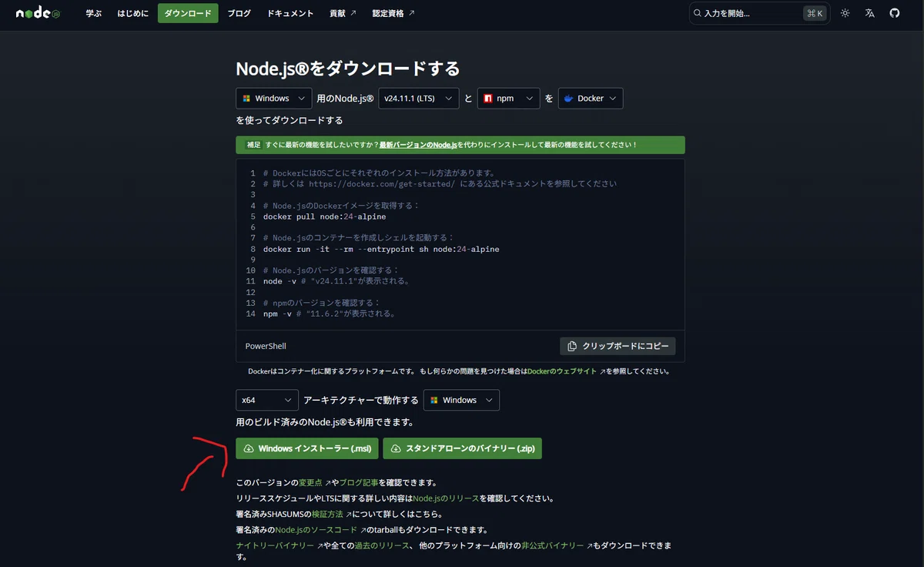The width and height of the screenshot is (924, 567).
Task: Expand the x64 architecture dropdown
Action: pos(266,401)
